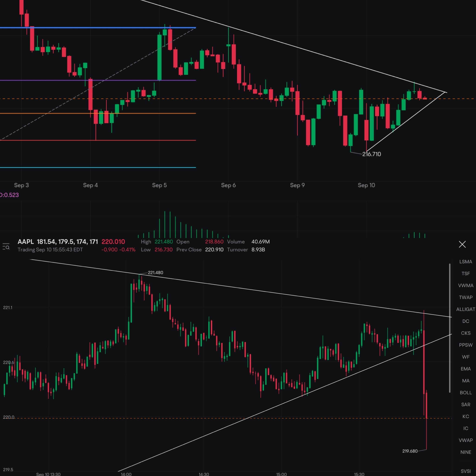Click the Turnover value 8.93B
The width and height of the screenshot is (476, 476).
(x=258, y=250)
